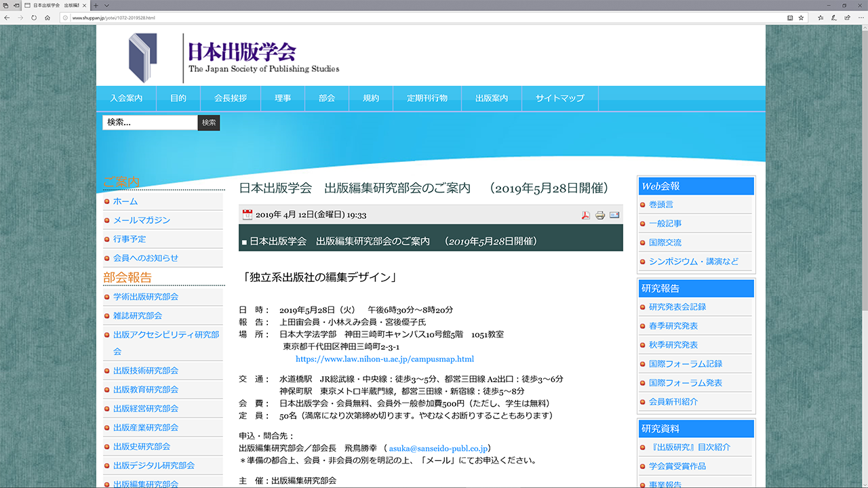The image size is (868, 488).
Task: Click the browser address bar URL
Action: 114,18
